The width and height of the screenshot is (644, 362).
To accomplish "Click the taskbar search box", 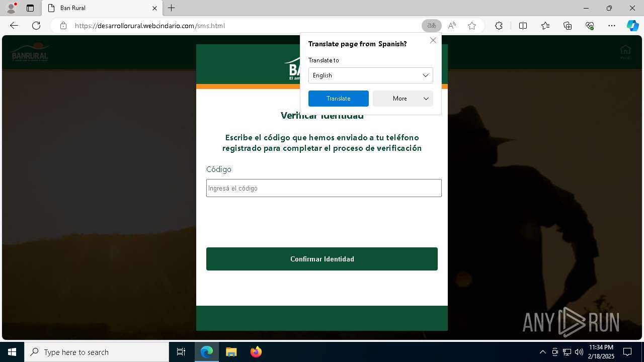I will (x=97, y=352).
